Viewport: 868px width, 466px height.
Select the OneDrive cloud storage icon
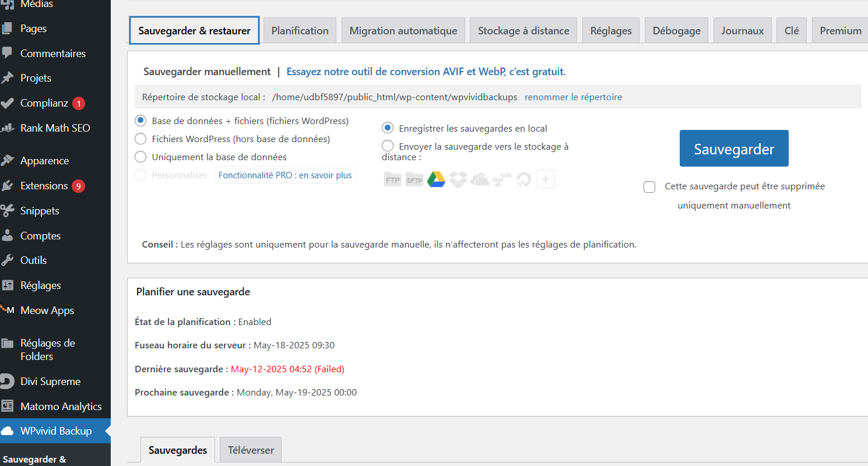coord(480,179)
